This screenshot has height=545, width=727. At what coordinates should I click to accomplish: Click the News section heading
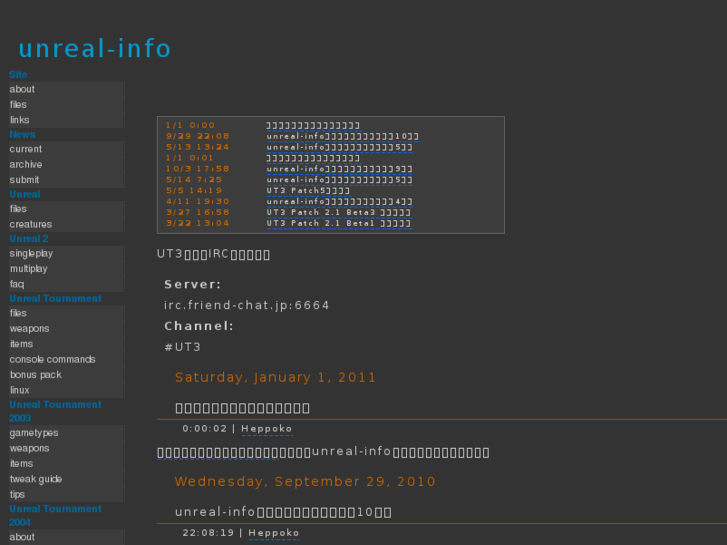click(x=22, y=135)
